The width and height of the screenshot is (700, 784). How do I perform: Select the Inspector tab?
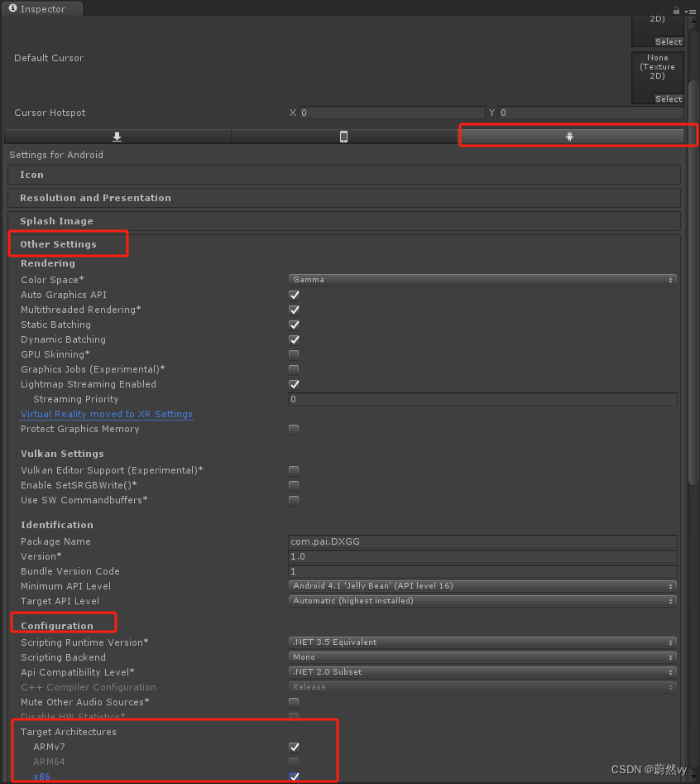point(40,9)
